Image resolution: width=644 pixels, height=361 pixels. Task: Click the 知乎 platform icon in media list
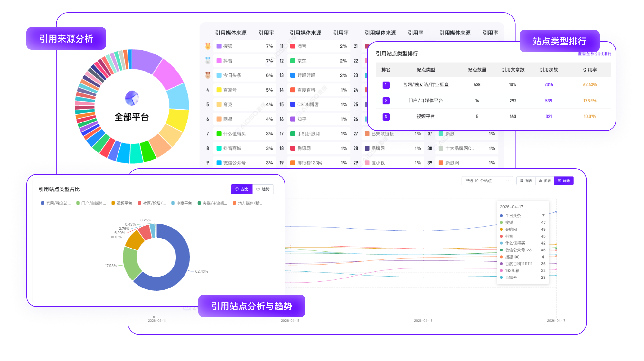(293, 119)
